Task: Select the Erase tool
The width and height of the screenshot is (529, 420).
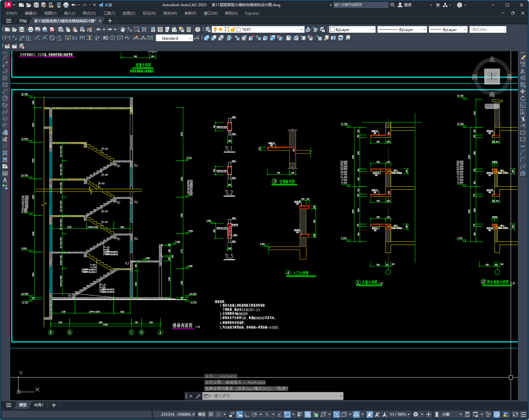Action: pyautogui.click(x=523, y=57)
